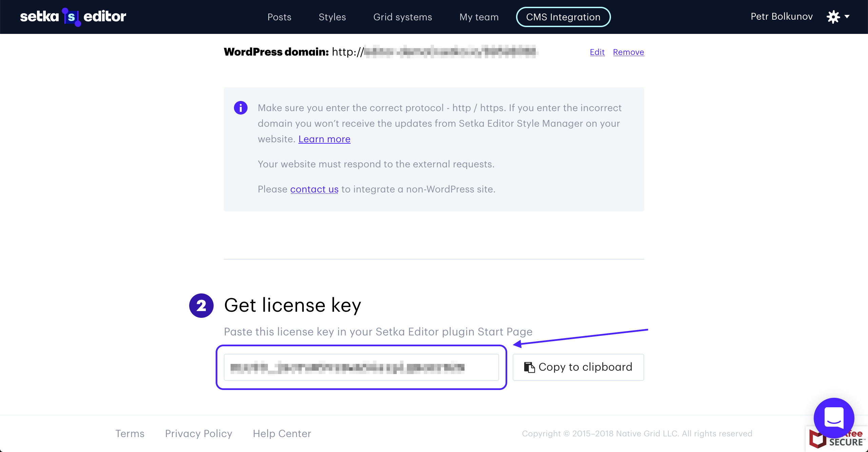
Task: Click the McAfee Secure badge
Action: coord(836,439)
